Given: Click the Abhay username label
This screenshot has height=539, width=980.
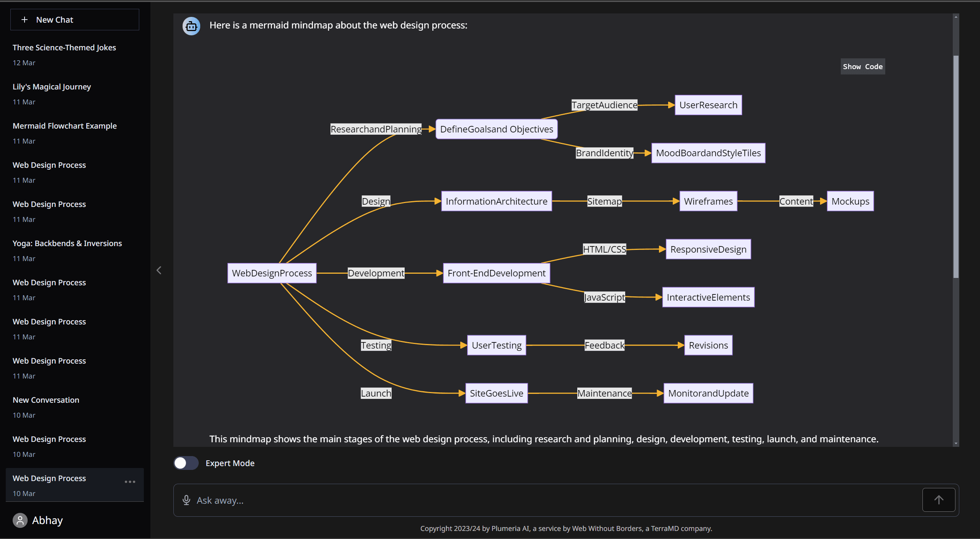Looking at the screenshot, I should (x=47, y=520).
